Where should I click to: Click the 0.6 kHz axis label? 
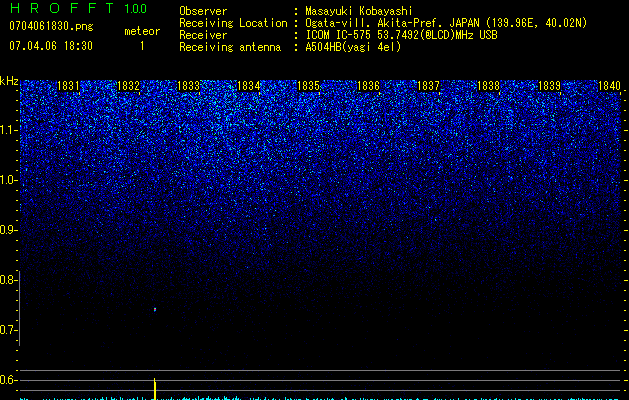[x=8, y=380]
